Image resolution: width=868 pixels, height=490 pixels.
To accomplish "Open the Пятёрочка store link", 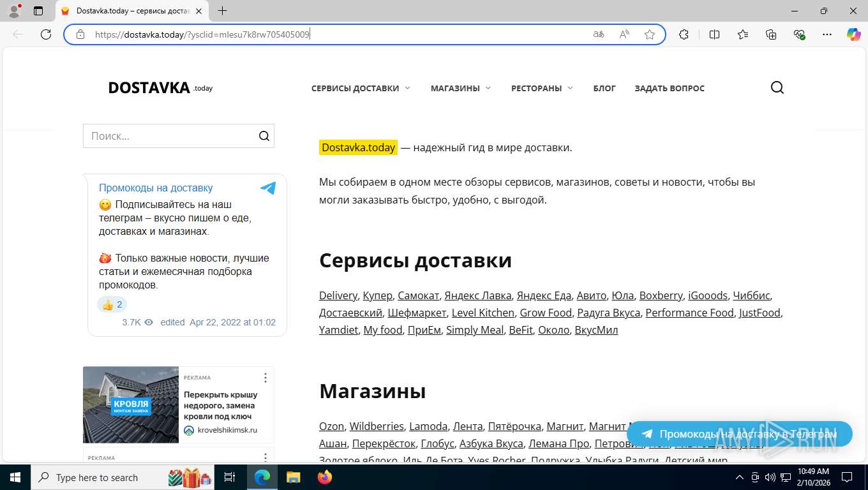I will (514, 426).
